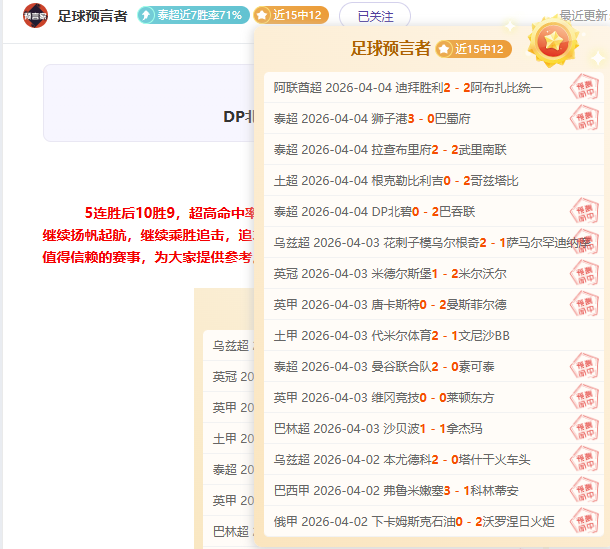610x549 pixels.
Task: Click the hit stamp on 迪拜胜利 row
Action: point(584,87)
